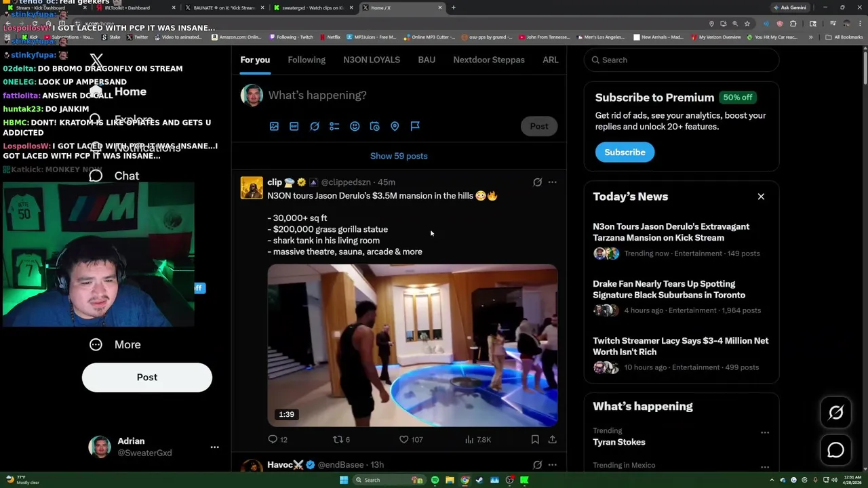Screen dimensions: 868x488
Task: Open account menu dots beside Adrian
Action: click(214, 447)
